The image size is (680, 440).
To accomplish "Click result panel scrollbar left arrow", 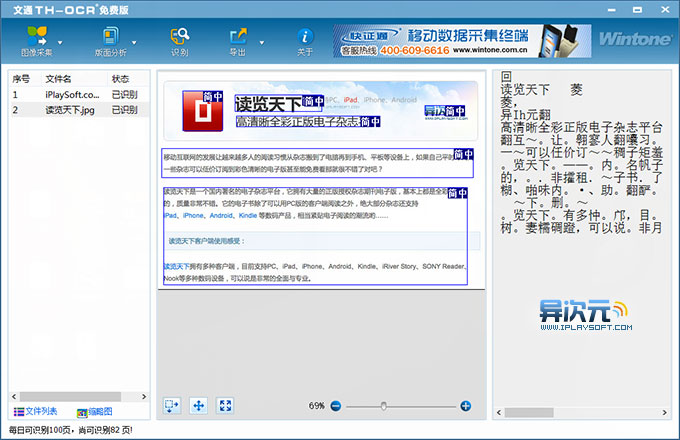I will [499, 413].
